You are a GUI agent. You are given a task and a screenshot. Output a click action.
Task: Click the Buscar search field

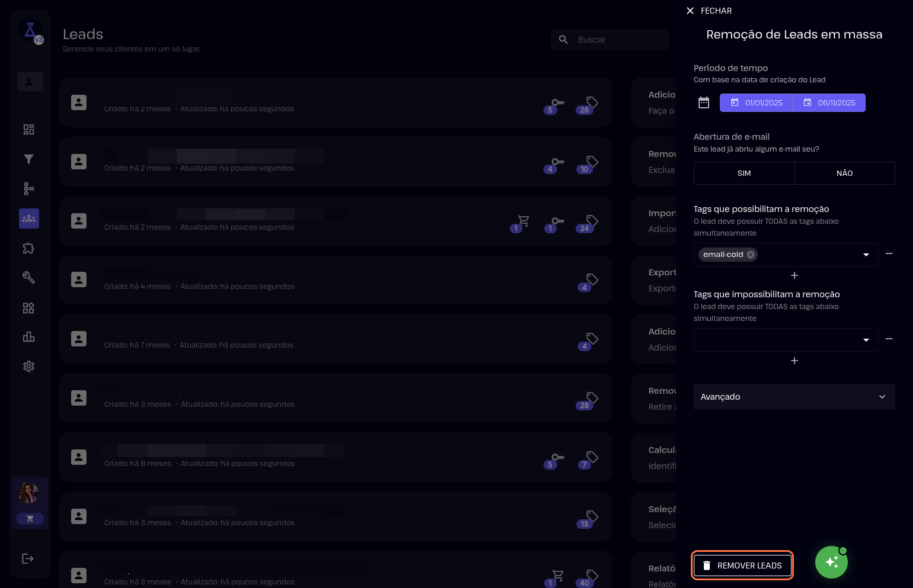616,40
